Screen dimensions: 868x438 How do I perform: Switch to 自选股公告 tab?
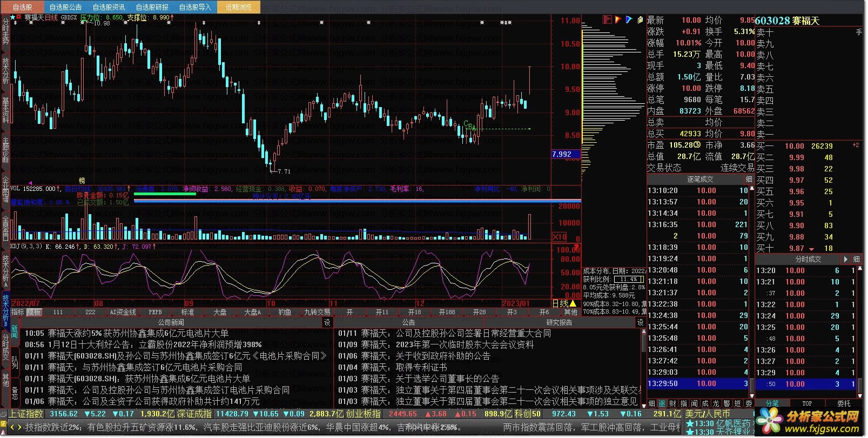tap(65, 7)
